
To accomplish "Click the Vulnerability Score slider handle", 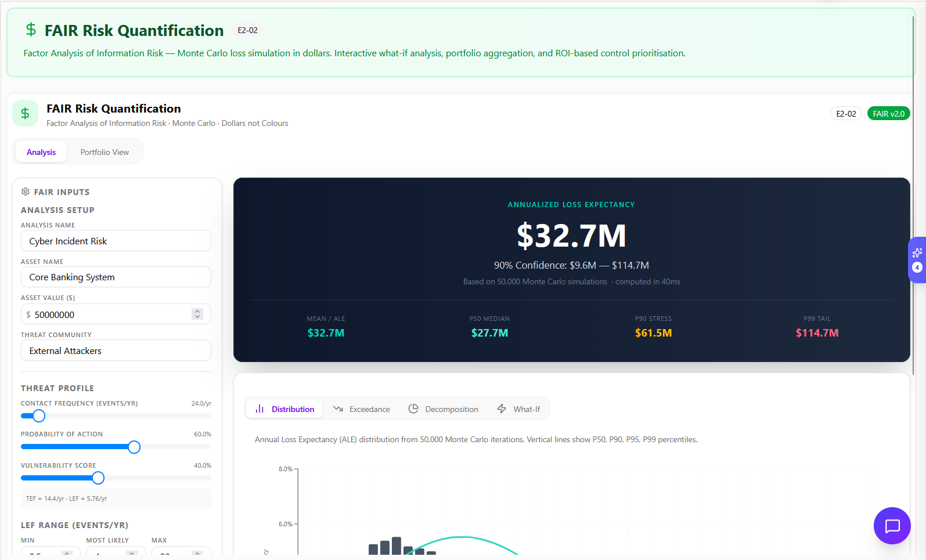I will click(98, 478).
